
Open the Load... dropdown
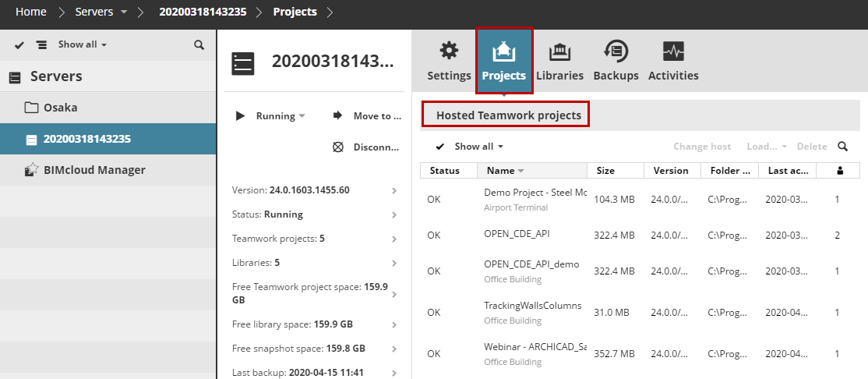767,147
